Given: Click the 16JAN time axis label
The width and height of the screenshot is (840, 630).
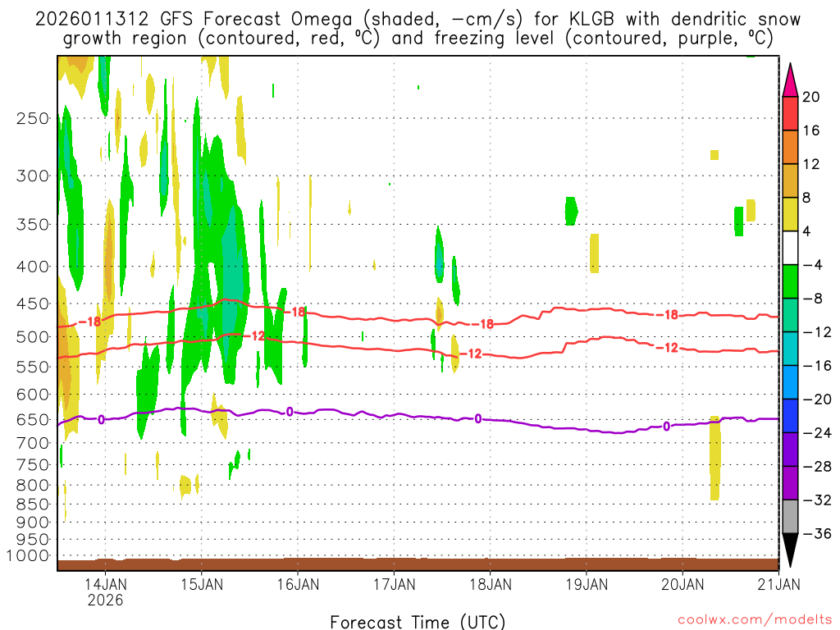Looking at the screenshot, I should tap(298, 584).
